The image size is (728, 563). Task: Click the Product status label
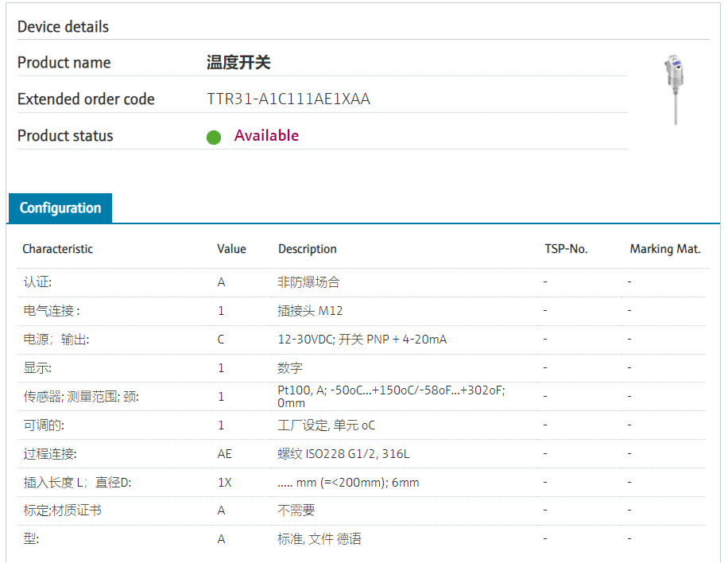(65, 136)
